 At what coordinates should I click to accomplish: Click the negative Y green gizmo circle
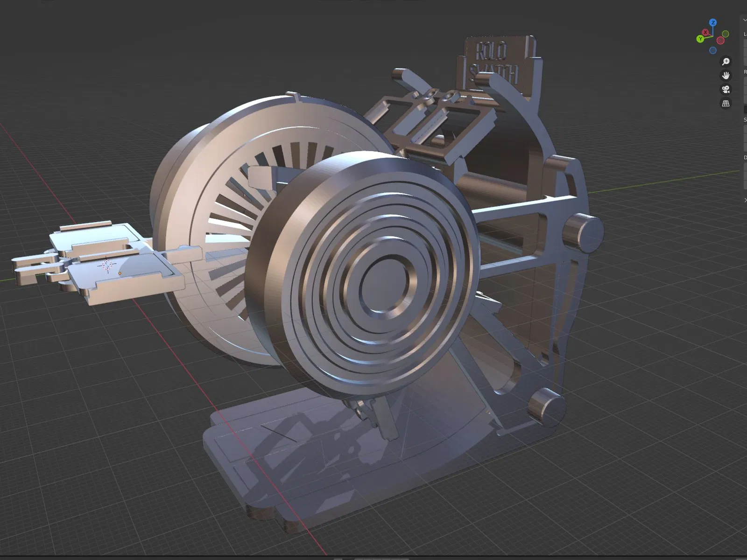click(x=726, y=34)
